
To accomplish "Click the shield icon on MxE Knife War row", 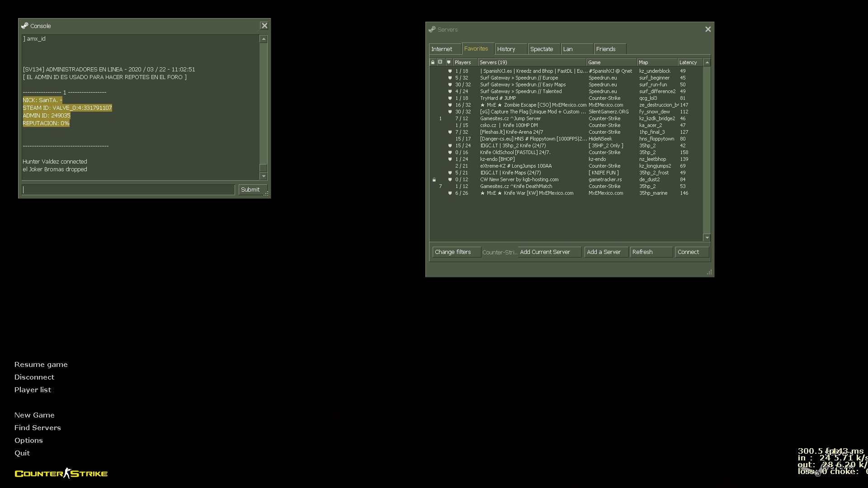I will point(450,193).
